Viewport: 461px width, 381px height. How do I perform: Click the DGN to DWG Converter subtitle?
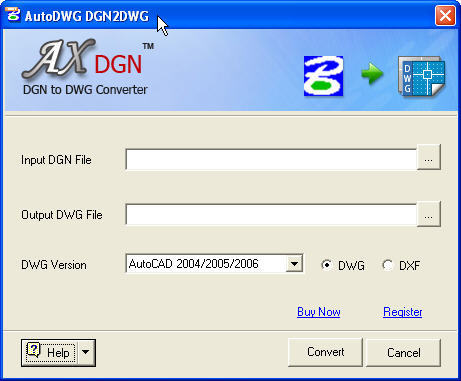click(x=85, y=89)
